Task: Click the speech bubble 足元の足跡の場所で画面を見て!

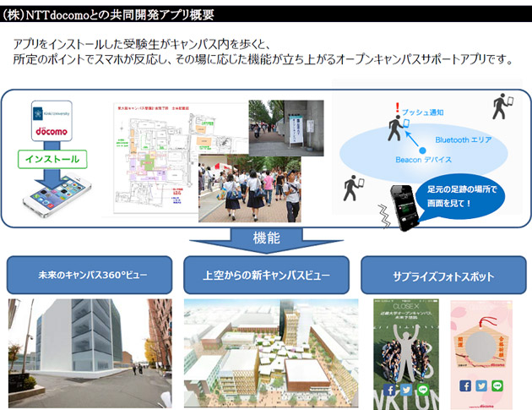Action: tap(461, 196)
